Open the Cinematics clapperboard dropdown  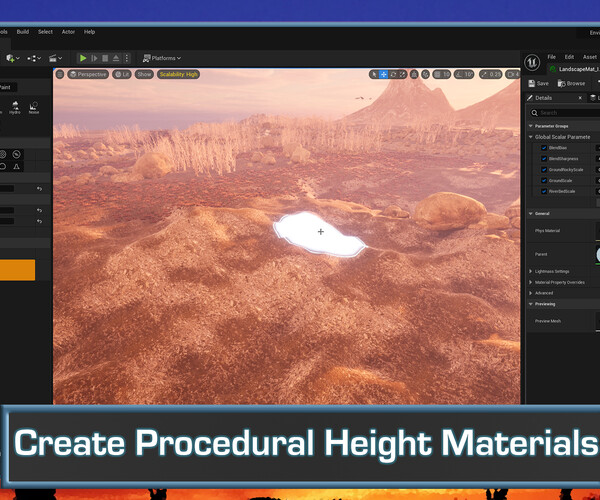pos(55,58)
